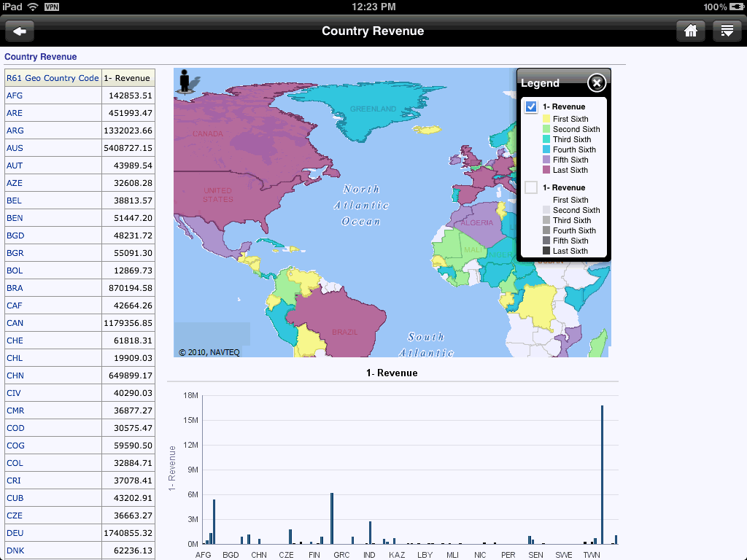The height and width of the screenshot is (560, 747).
Task: Open the options icon at top right
Action: (726, 31)
